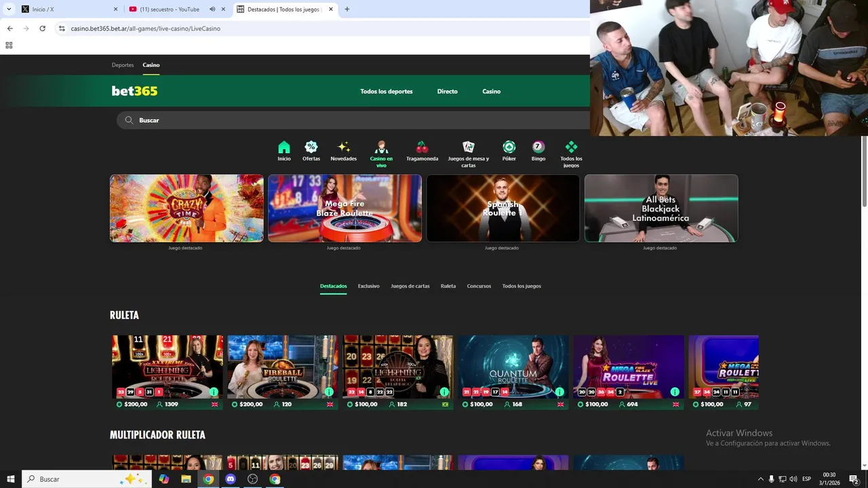Select the Juegos de cartas tab
This screenshot has height=488, width=868.
[410, 286]
